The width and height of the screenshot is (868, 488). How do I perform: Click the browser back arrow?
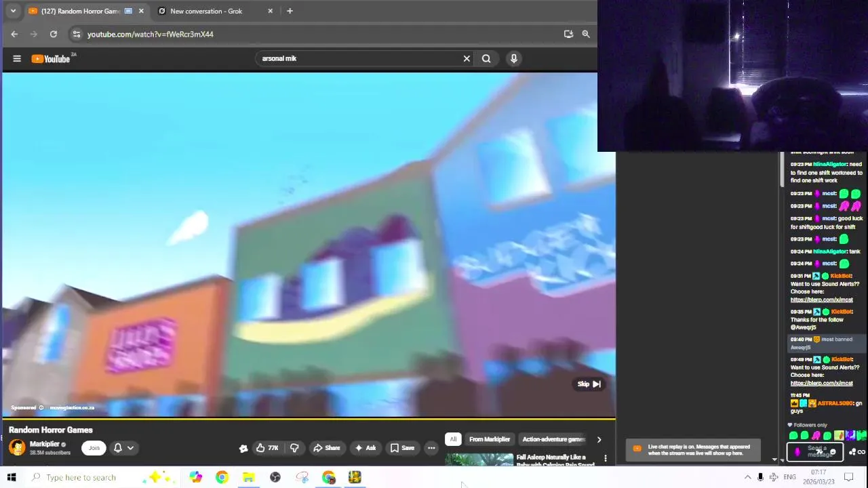[x=14, y=34]
